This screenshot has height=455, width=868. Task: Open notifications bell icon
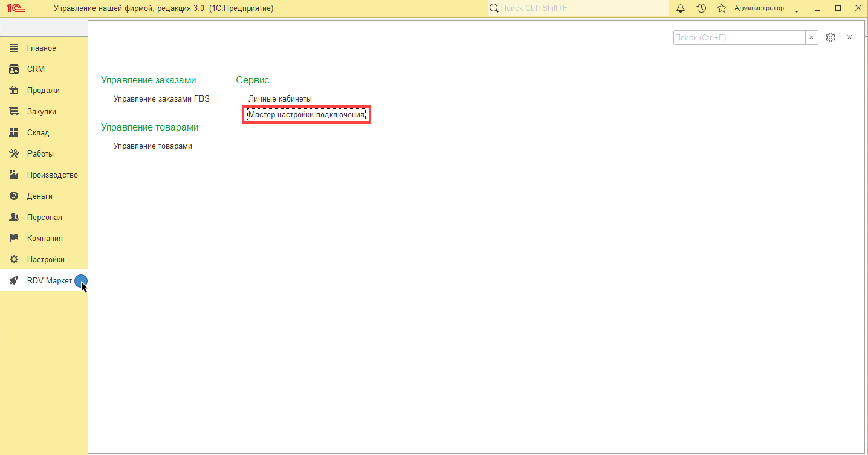[681, 8]
